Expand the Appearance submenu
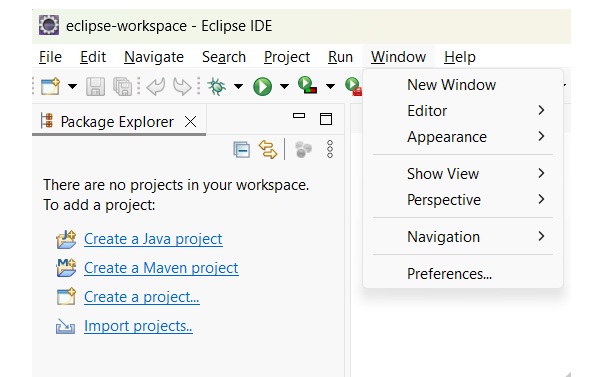The image size is (600, 377). coord(463,137)
